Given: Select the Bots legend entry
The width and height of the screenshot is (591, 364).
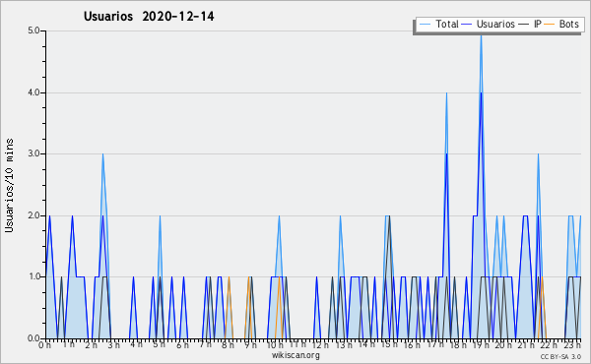Looking at the screenshot, I should click(x=561, y=24).
